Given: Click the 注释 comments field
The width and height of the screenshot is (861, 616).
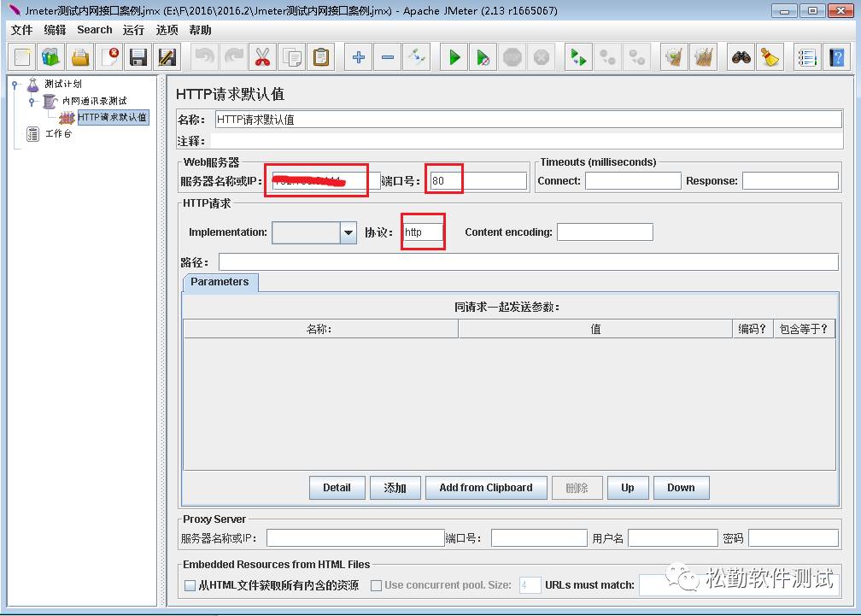Looking at the screenshot, I should point(526,141).
